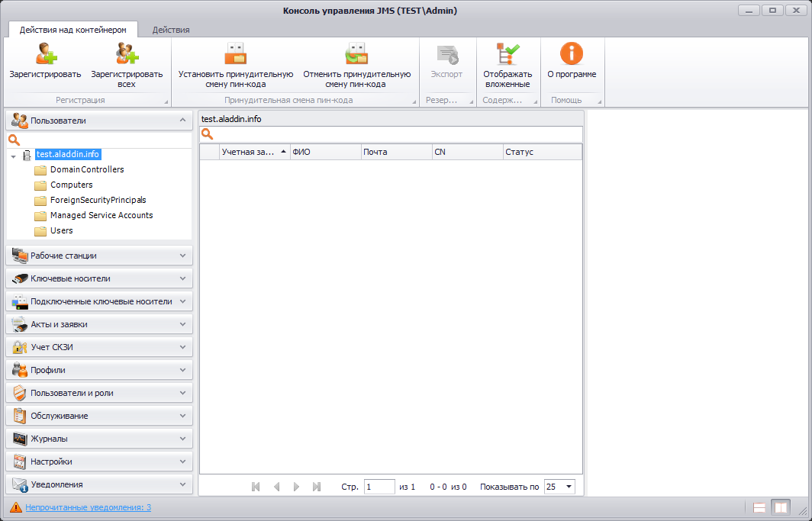Click the warning triangle in status bar

coord(15,507)
